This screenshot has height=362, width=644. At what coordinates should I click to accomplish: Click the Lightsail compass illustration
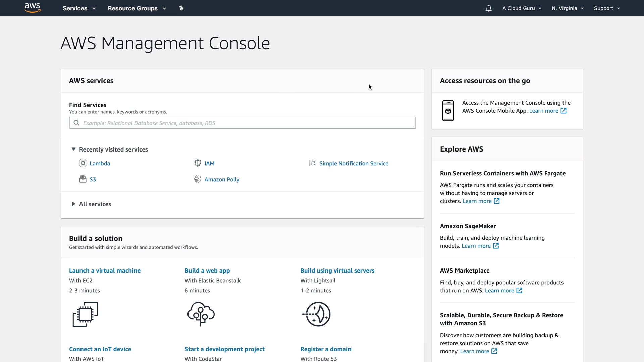(317, 314)
